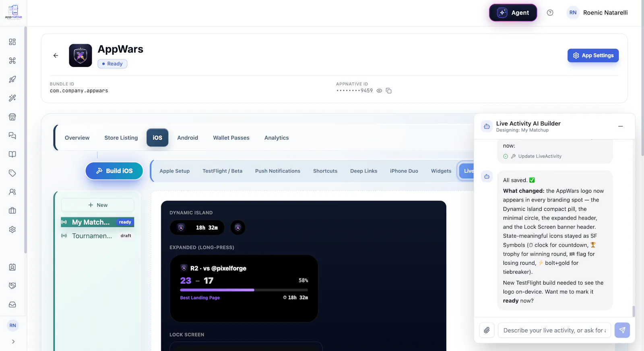Focus the Describe your live activity input
644x351 pixels.
pos(554,330)
